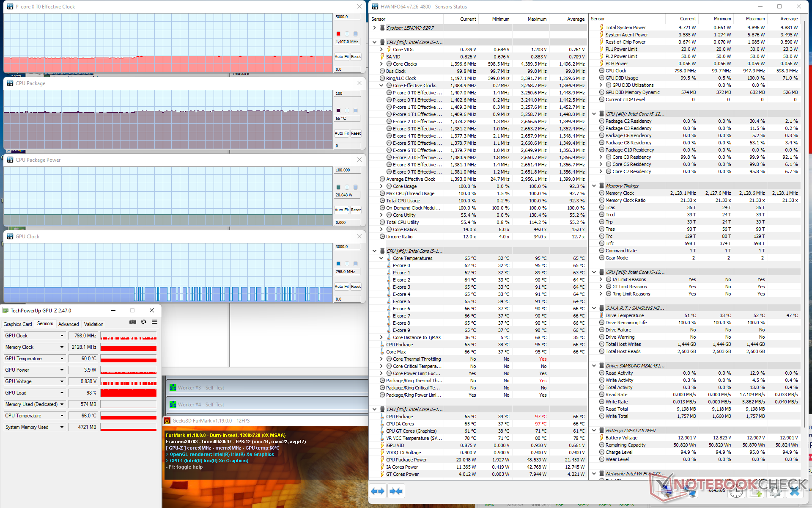Click the teal color swatch on CPU Package Power graph
The image size is (812, 508).
pyautogui.click(x=338, y=187)
